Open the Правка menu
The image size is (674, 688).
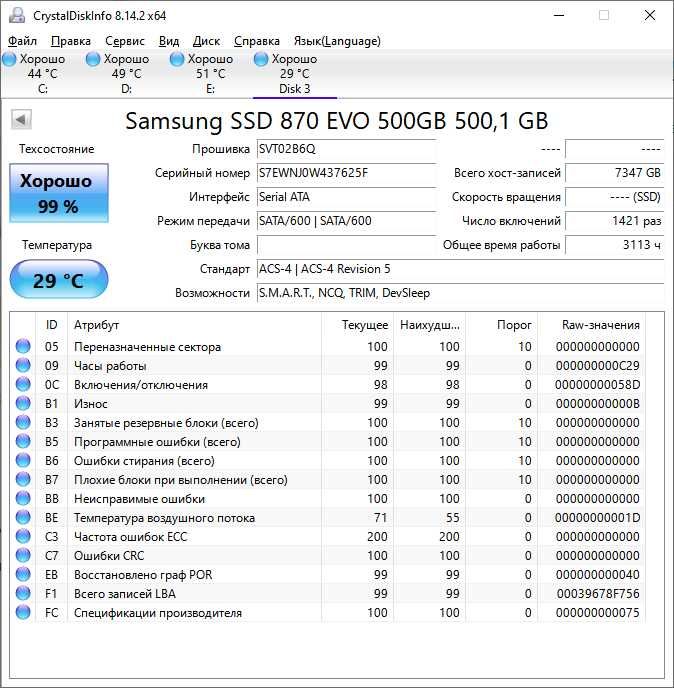71,41
